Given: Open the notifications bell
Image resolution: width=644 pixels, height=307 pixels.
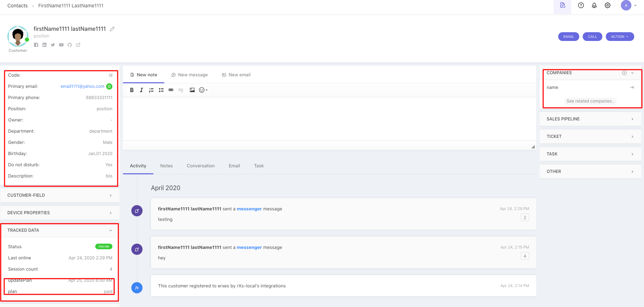Looking at the screenshot, I should pos(594,5).
